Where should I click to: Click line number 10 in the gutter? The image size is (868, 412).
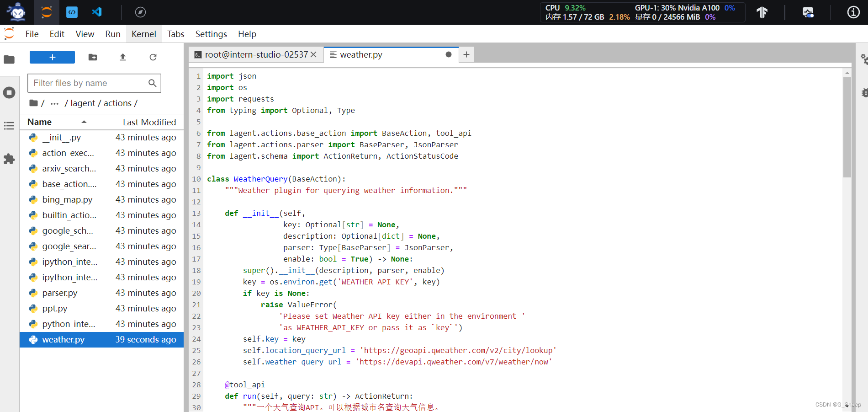[196, 179]
